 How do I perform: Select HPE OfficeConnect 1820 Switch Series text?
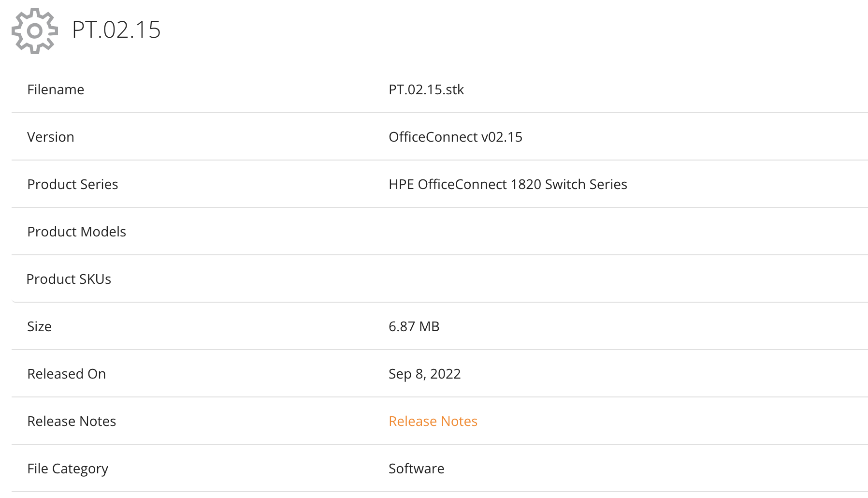coord(507,184)
